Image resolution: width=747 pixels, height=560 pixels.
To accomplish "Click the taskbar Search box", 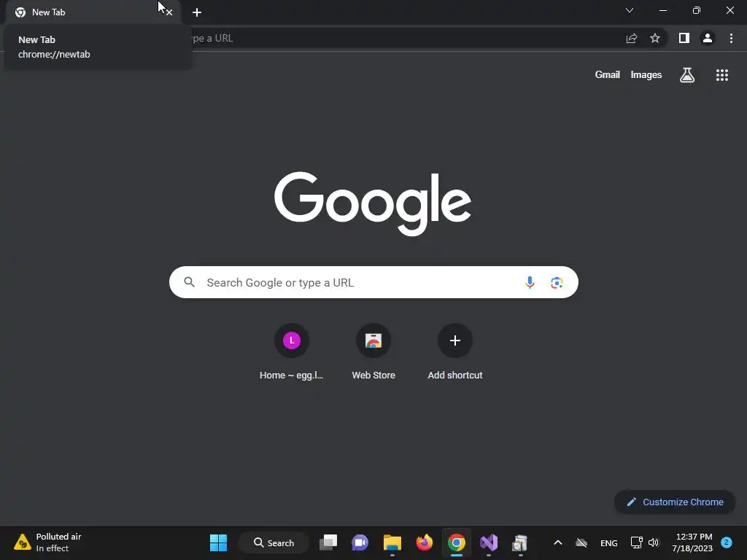I will [x=274, y=542].
